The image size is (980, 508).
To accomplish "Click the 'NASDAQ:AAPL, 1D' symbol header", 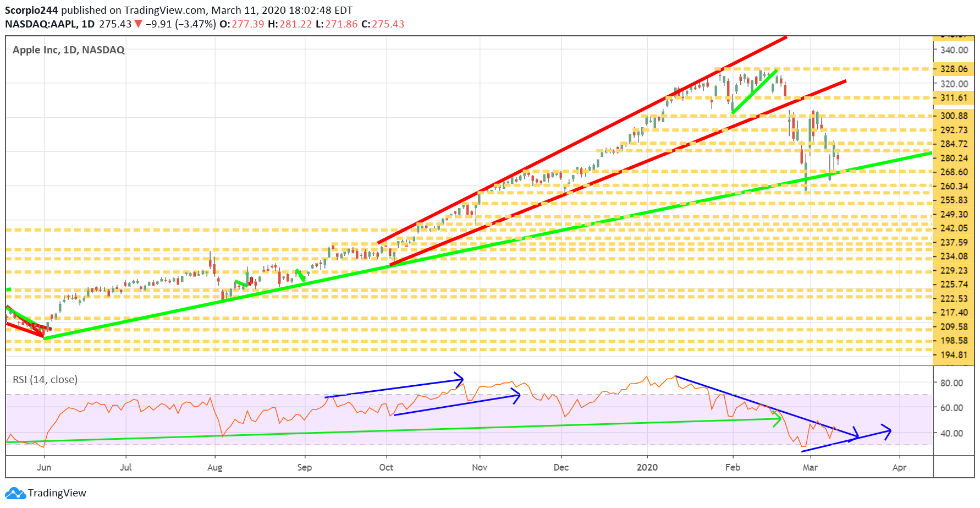I will pyautogui.click(x=50, y=24).
